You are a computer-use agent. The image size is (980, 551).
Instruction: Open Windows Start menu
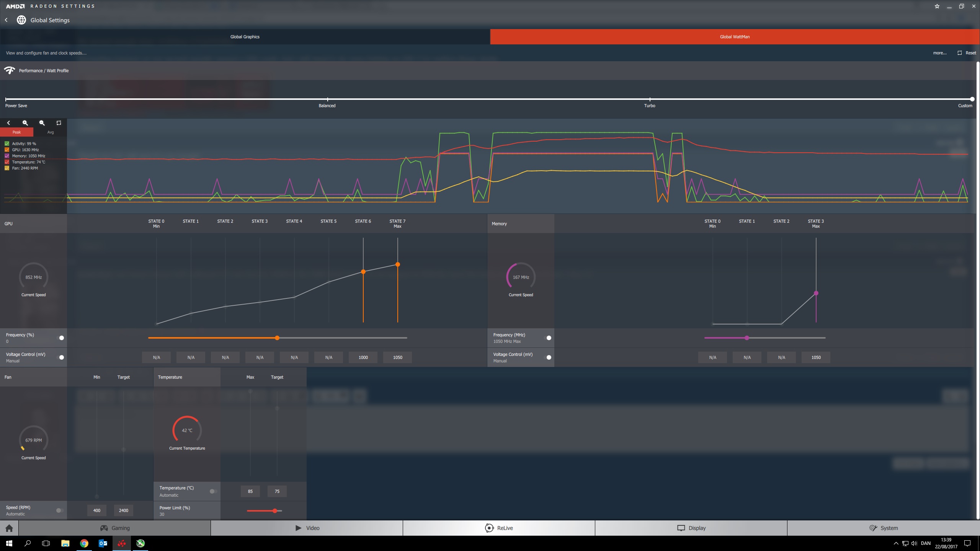point(9,543)
